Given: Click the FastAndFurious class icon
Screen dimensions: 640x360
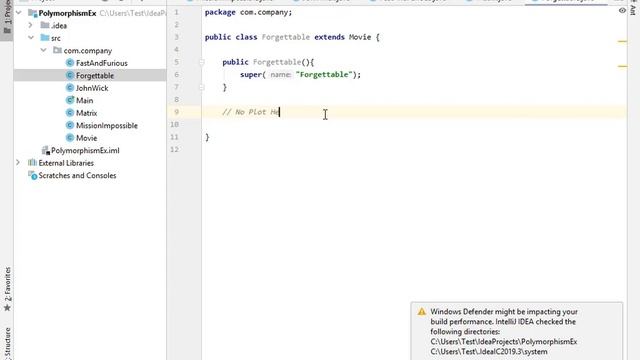Looking at the screenshot, I should tap(70, 63).
